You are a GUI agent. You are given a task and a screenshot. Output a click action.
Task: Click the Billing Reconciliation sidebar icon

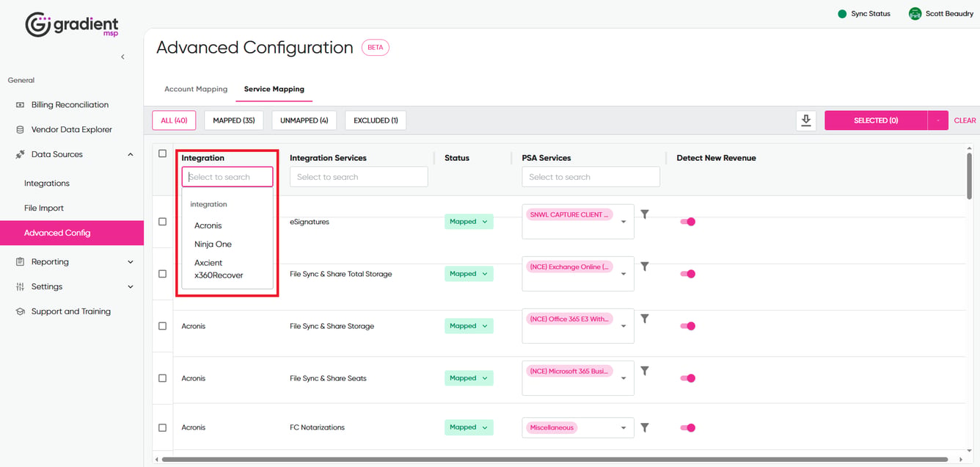click(x=20, y=105)
